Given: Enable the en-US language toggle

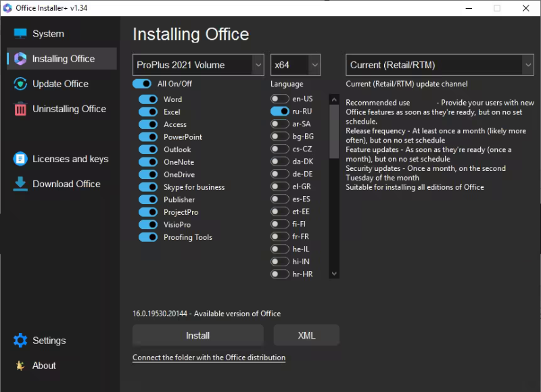Looking at the screenshot, I should point(279,99).
